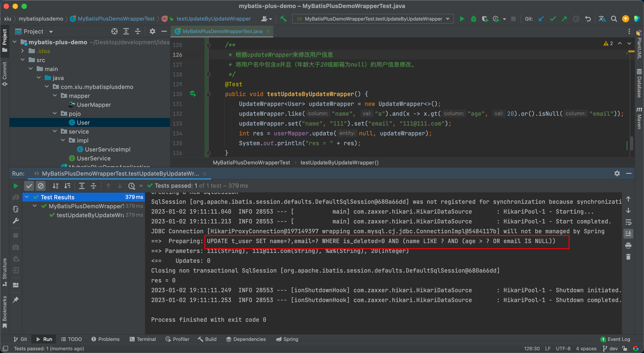The width and height of the screenshot is (644, 353).
Task: Open test history clock in Run panel
Action: [x=131, y=186]
